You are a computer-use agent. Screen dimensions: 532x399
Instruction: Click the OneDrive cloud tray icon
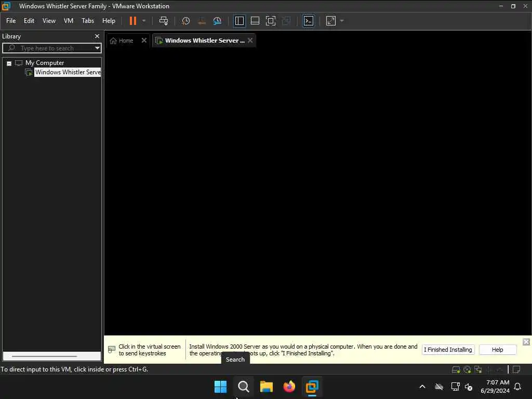click(x=439, y=387)
